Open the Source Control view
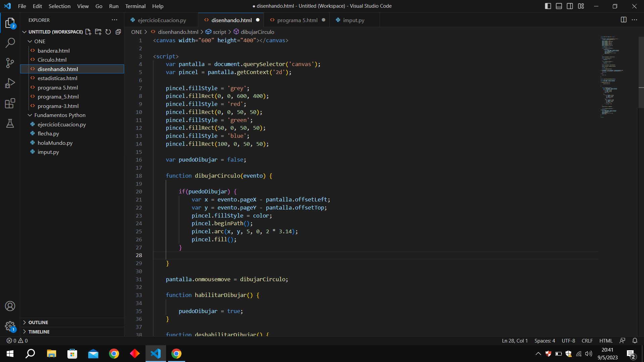The image size is (644, 362). pyautogui.click(x=10, y=63)
